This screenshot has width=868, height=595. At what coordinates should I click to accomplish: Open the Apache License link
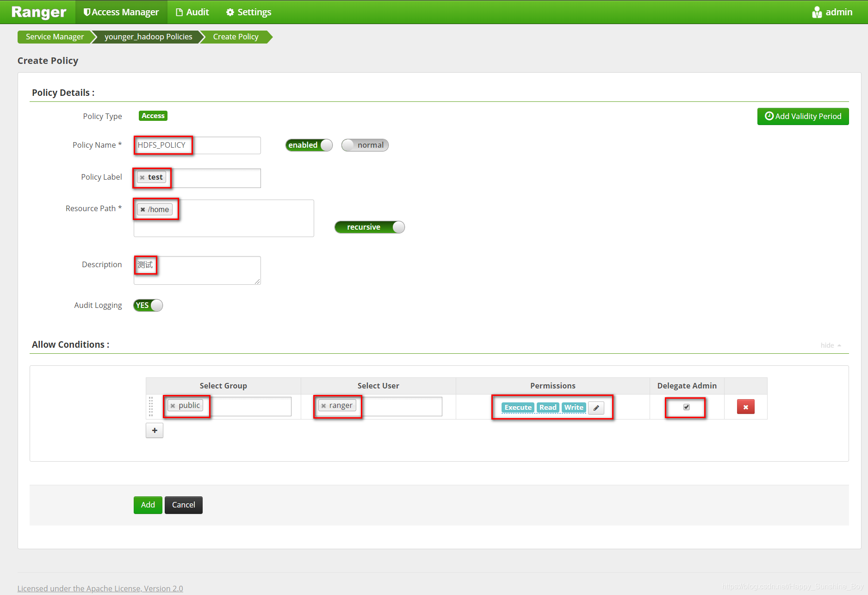pos(100,588)
